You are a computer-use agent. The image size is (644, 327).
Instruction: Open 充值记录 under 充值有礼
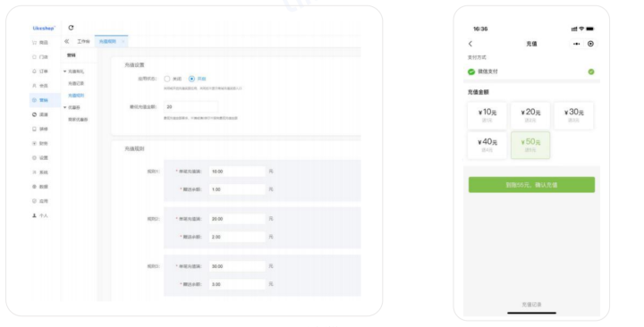pos(76,83)
